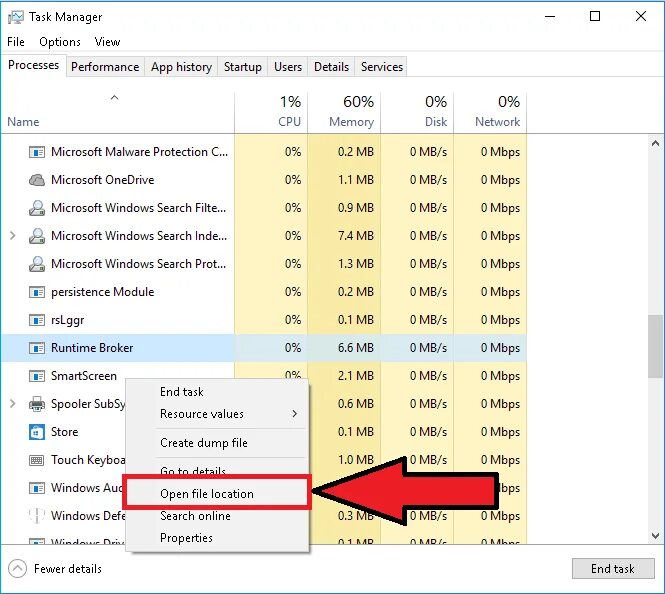This screenshot has width=665, height=594.
Task: Click the 0.9 MB memory value
Action: click(355, 208)
